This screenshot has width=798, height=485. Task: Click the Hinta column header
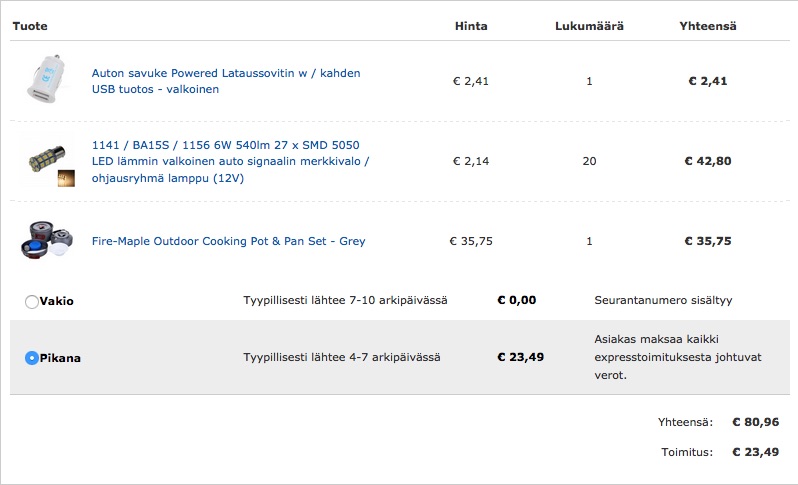tap(470, 25)
